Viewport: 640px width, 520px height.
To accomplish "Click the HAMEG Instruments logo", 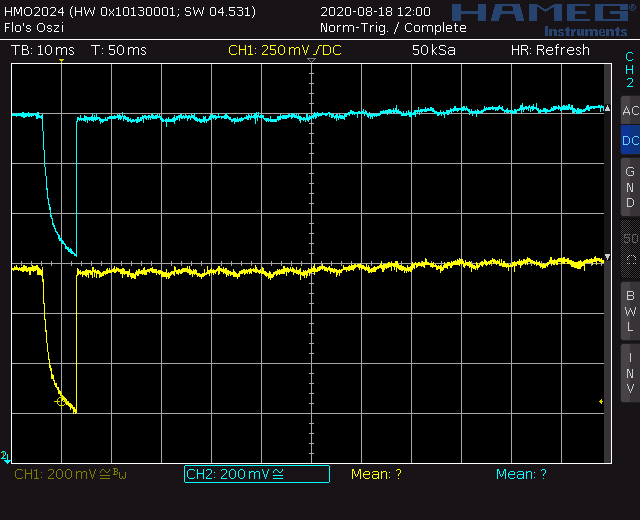I will 544,20.
